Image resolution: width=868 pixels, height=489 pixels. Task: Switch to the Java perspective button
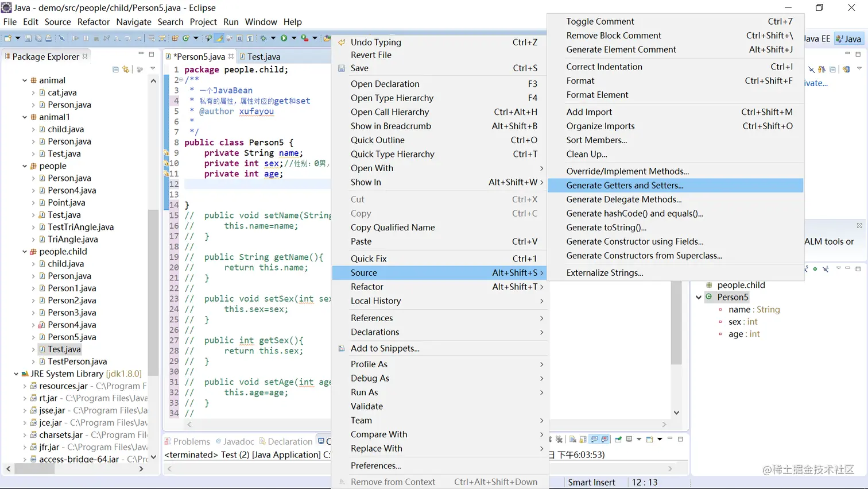click(x=848, y=38)
